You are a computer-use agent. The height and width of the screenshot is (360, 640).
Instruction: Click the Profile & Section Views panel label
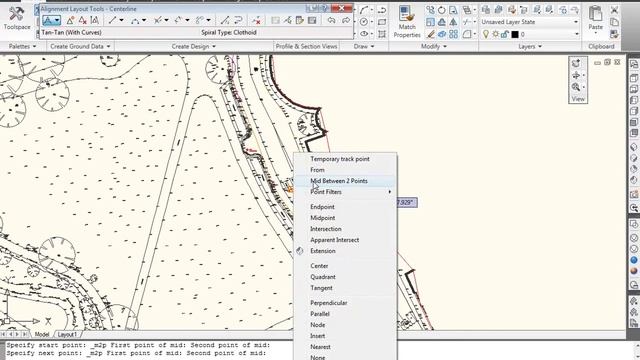pos(307,47)
